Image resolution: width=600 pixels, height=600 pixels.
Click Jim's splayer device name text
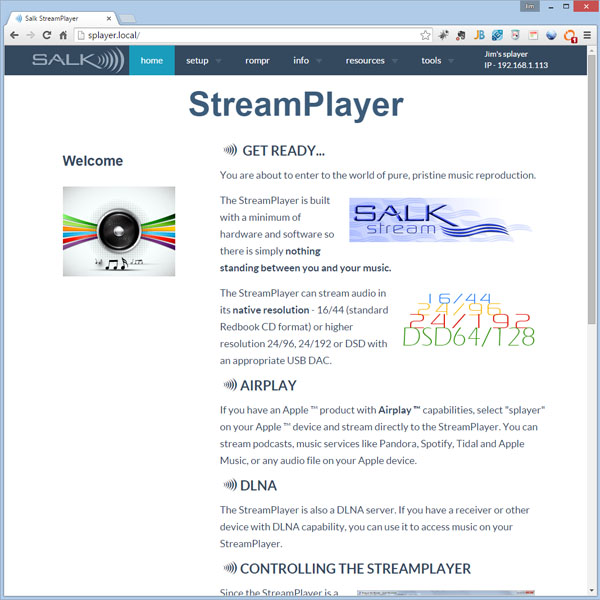pyautogui.click(x=506, y=54)
